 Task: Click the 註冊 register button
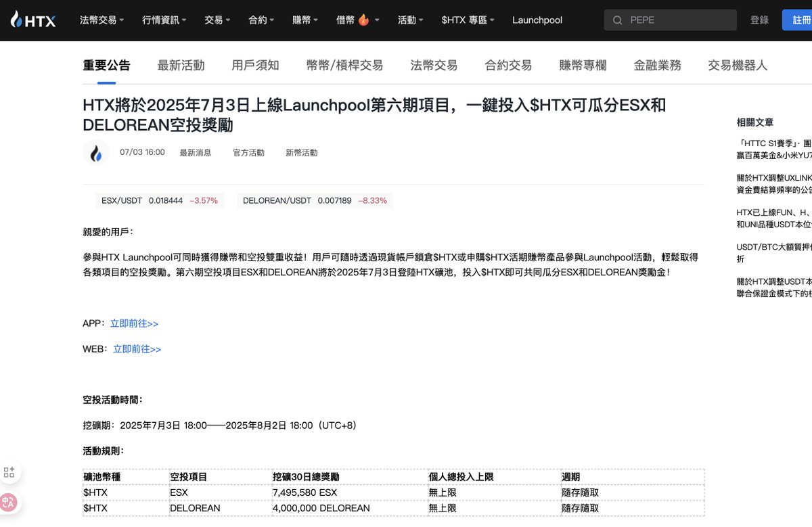click(800, 20)
